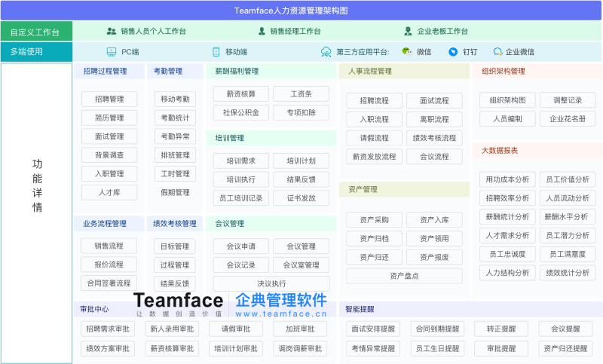This screenshot has height=364, width=603.
Task: Click the 证书发放 button
Action: (301, 198)
